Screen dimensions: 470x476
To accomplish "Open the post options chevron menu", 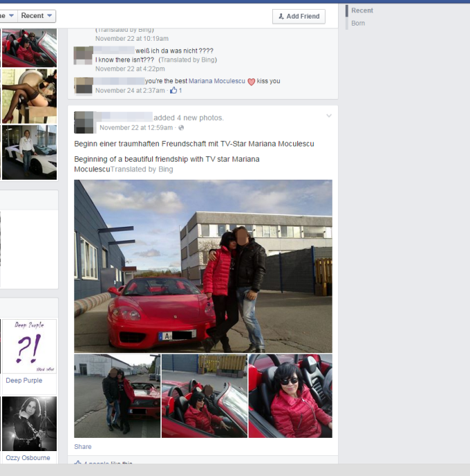I will pos(329,116).
